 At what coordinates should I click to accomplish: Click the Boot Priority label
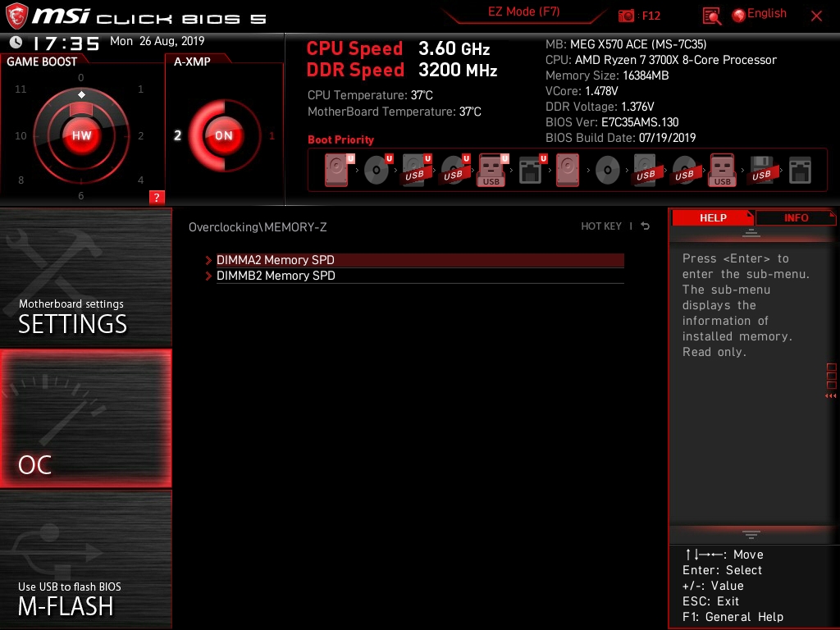(340, 139)
